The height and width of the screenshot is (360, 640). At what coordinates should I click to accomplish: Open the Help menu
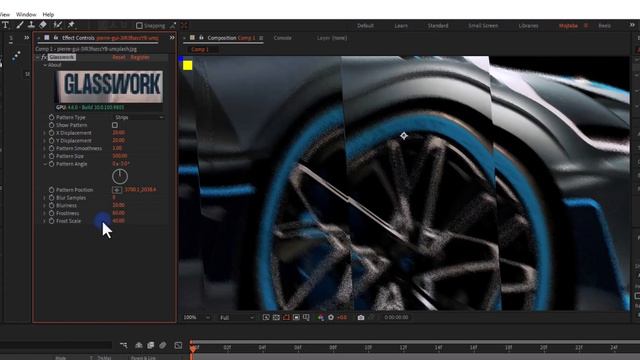click(48, 14)
